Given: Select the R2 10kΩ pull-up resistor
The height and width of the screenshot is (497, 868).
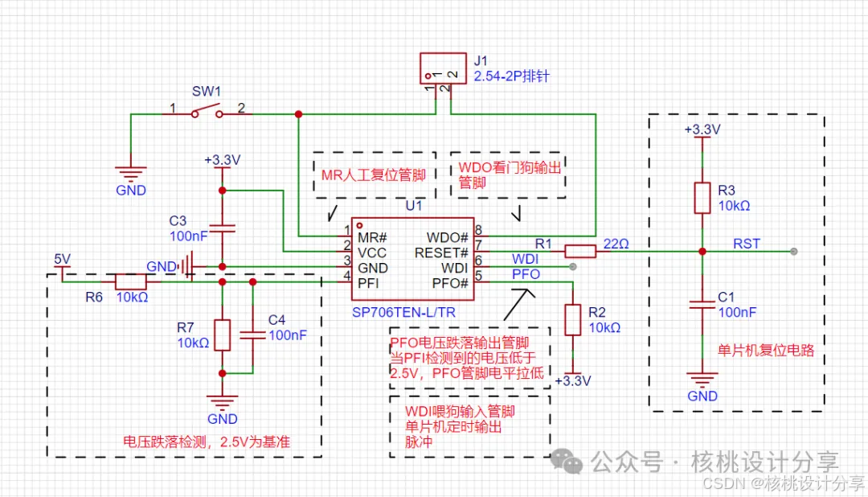Looking at the screenshot, I should point(574,321).
